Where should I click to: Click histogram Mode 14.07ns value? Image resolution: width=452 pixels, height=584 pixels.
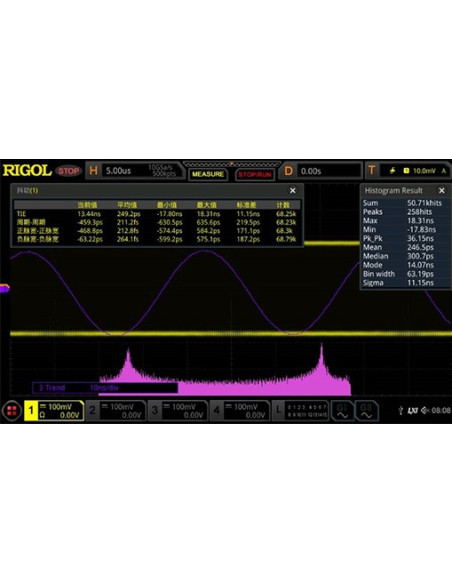420,265
